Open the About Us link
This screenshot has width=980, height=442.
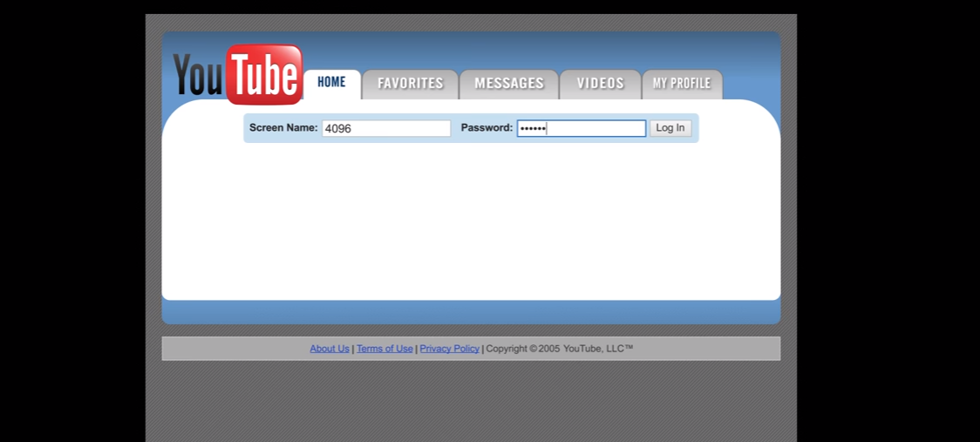coord(330,349)
